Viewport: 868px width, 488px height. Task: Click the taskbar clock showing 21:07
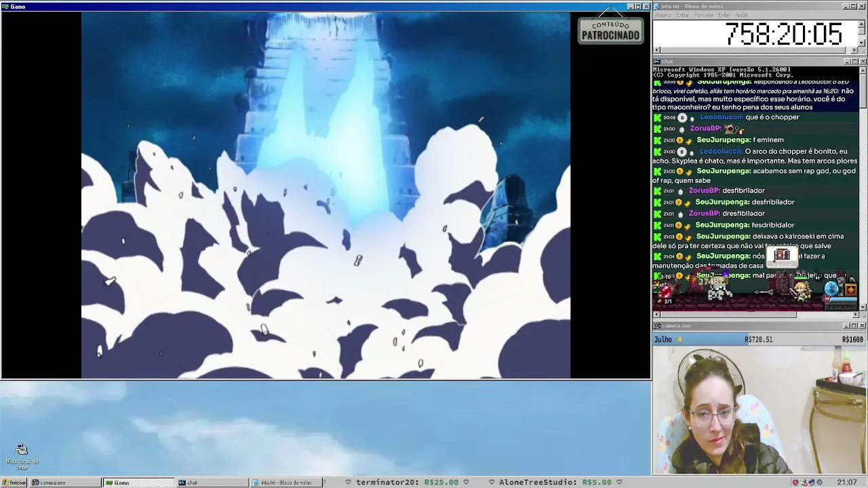coord(846,483)
